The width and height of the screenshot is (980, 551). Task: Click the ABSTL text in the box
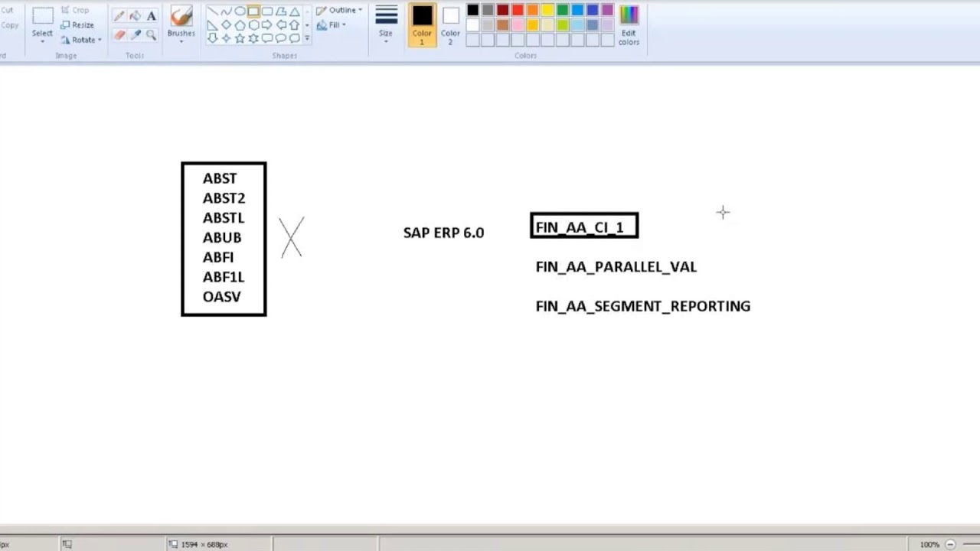coord(223,218)
